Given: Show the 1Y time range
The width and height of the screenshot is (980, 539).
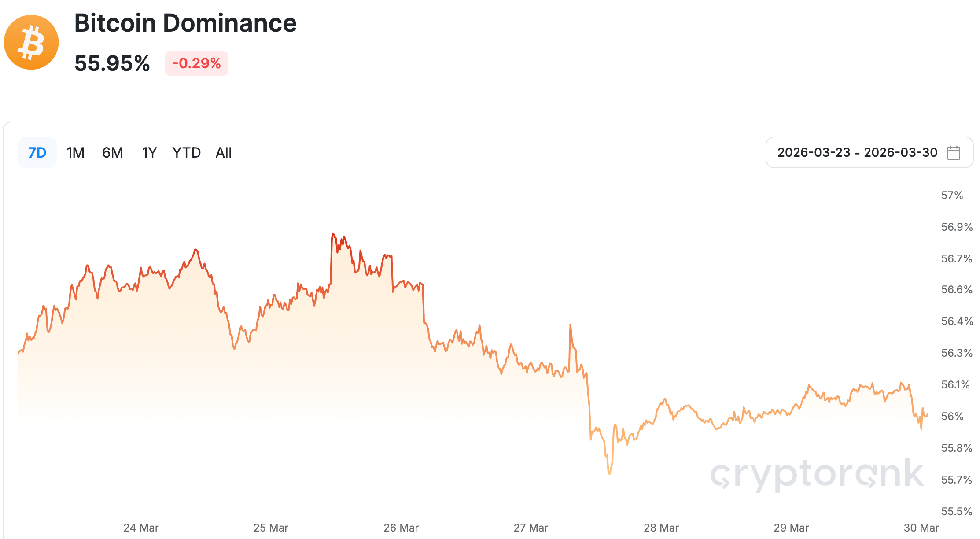Looking at the screenshot, I should click(149, 153).
